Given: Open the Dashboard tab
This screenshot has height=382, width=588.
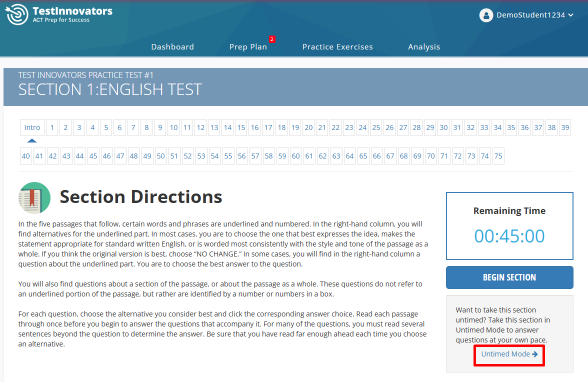Looking at the screenshot, I should pyautogui.click(x=172, y=46).
